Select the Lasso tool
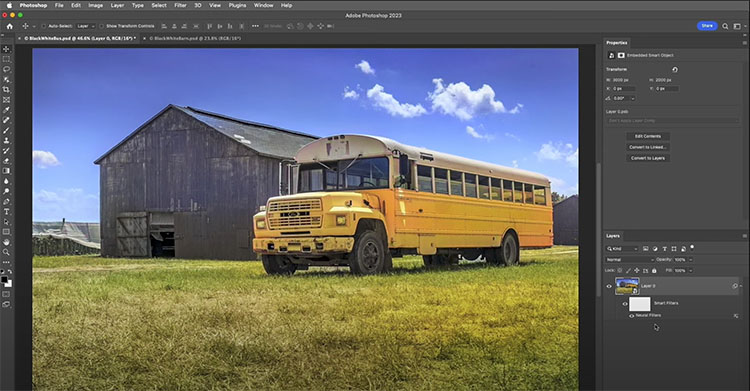Image resolution: width=750 pixels, height=391 pixels. point(6,69)
